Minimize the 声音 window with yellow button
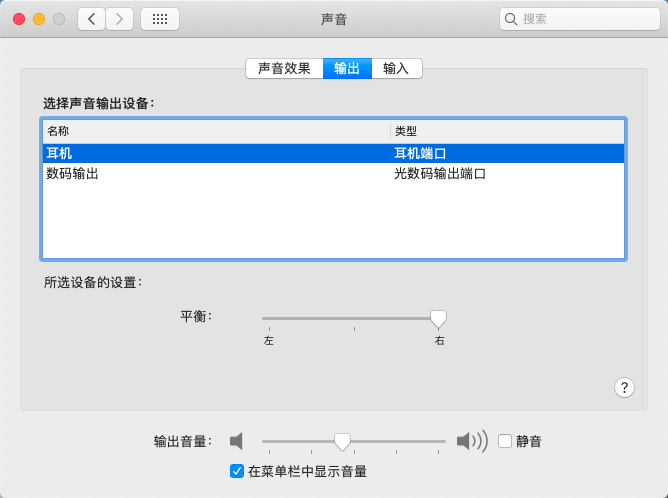668x498 pixels. point(39,19)
